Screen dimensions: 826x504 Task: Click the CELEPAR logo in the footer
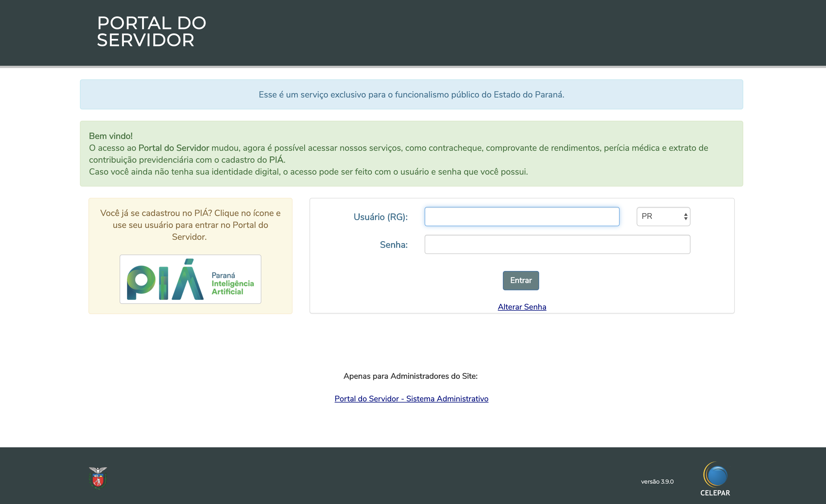click(715, 479)
